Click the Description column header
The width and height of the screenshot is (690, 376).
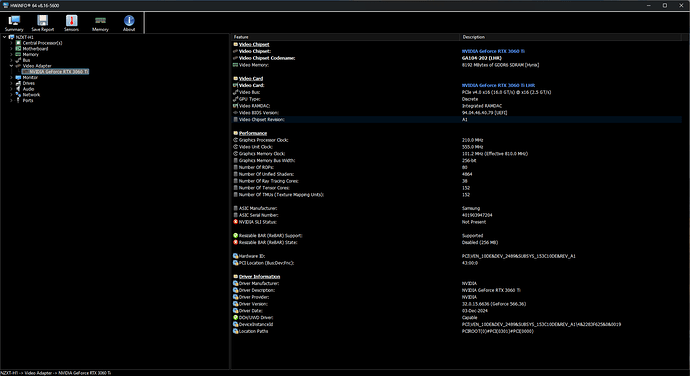(571, 37)
